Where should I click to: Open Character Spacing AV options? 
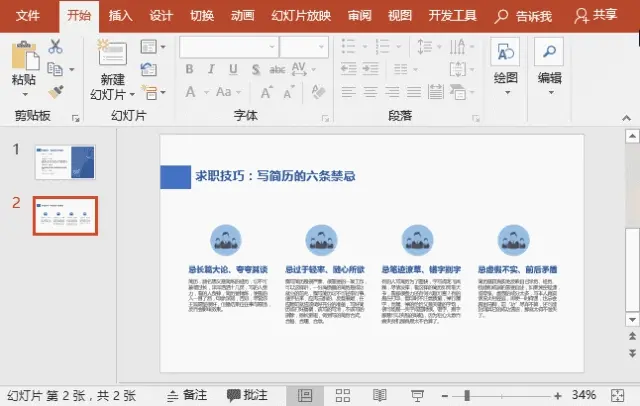point(299,69)
